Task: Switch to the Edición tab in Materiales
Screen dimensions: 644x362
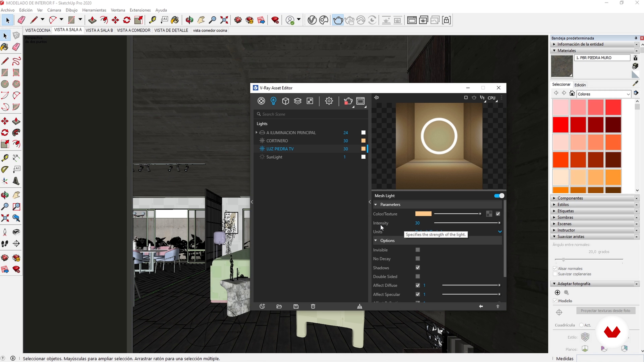Action: (x=580, y=85)
